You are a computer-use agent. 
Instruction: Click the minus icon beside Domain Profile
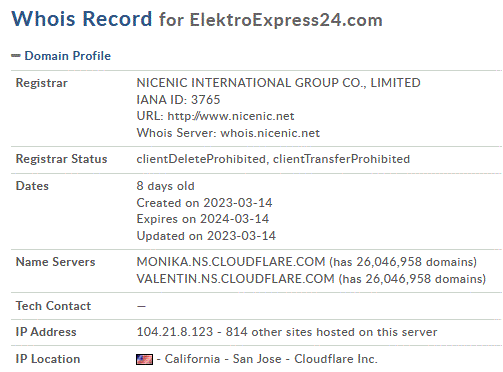[x=16, y=56]
